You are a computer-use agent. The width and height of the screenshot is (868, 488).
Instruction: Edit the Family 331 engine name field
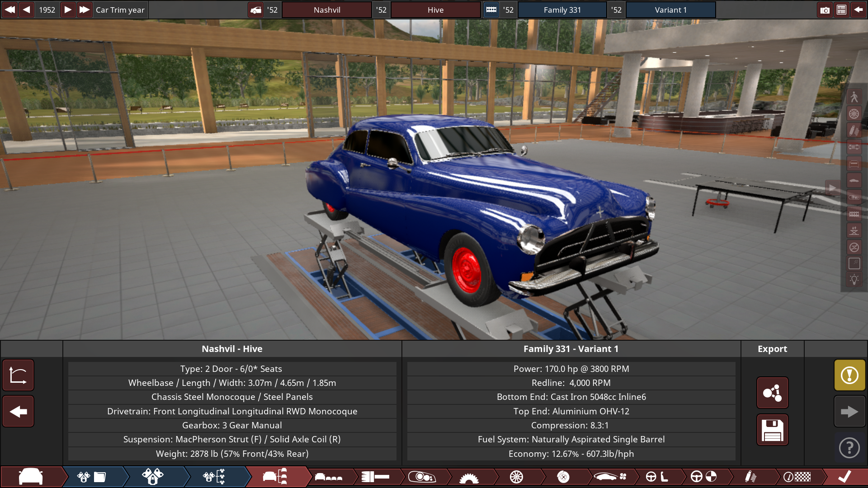(562, 9)
